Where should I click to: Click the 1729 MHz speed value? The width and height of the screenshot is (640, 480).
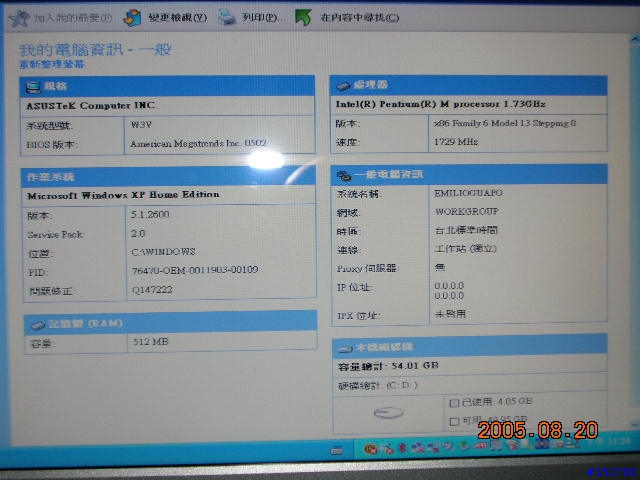point(456,142)
